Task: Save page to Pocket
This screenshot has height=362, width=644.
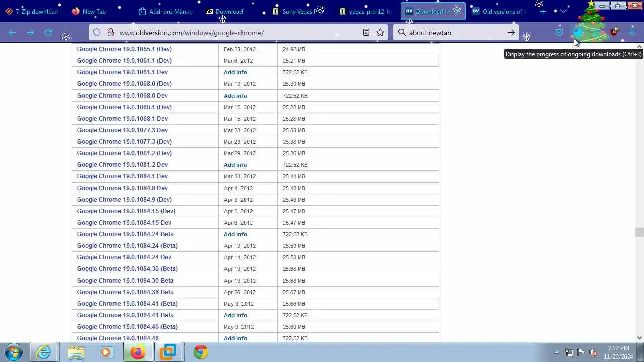Action: tap(559, 33)
